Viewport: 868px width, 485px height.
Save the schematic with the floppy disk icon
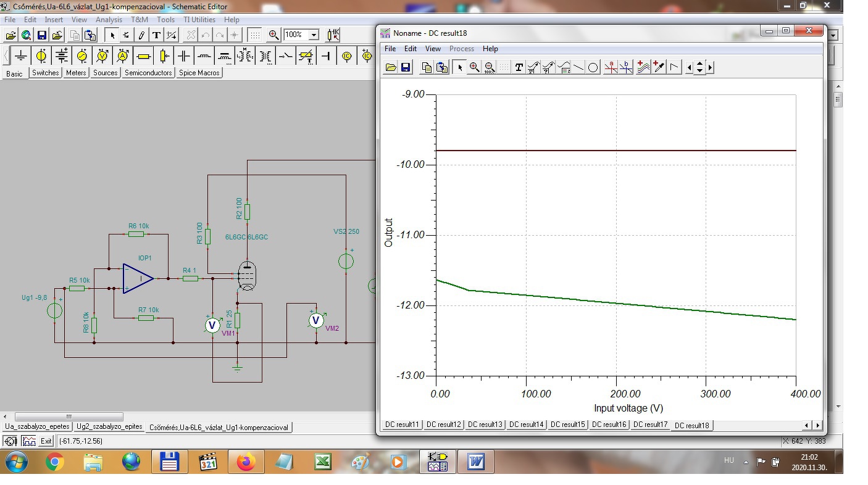(42, 35)
